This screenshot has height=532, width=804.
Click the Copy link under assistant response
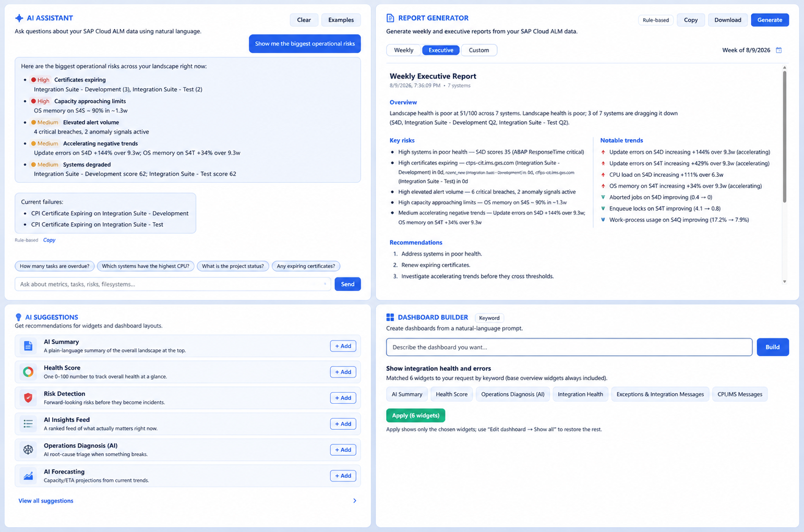[49, 240]
